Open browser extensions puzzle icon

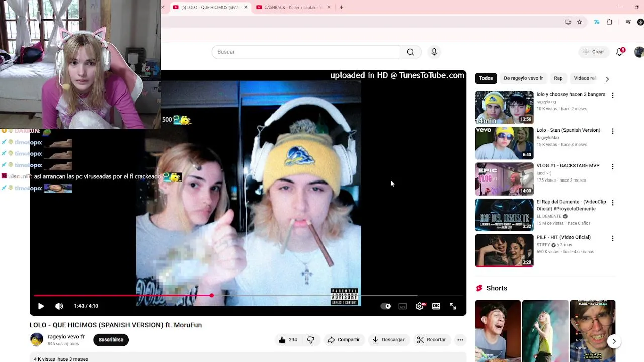coord(609,22)
